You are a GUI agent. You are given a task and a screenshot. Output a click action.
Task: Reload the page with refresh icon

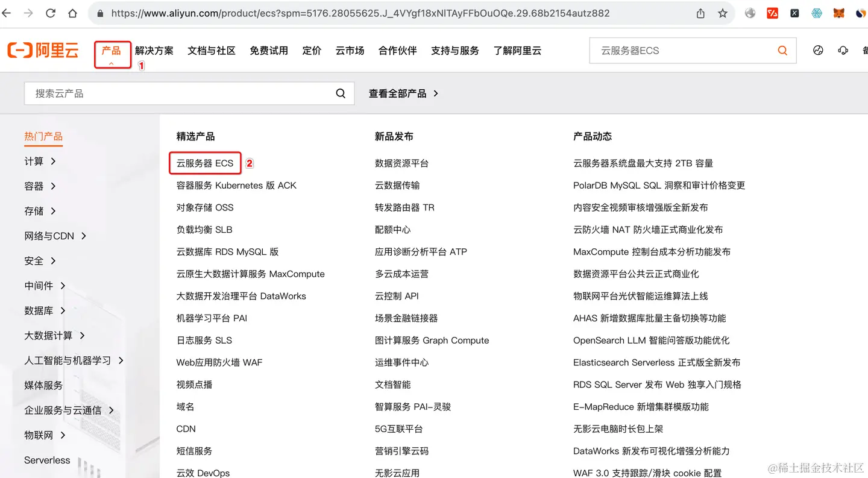click(51, 13)
